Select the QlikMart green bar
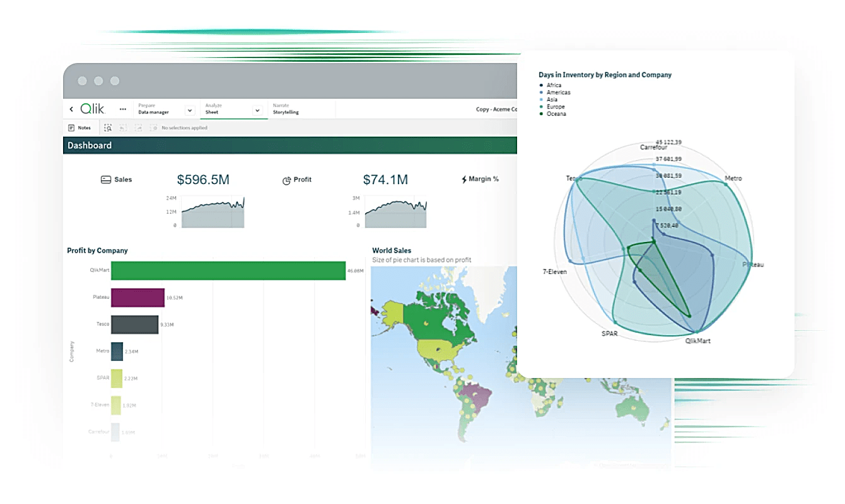 coord(228,271)
